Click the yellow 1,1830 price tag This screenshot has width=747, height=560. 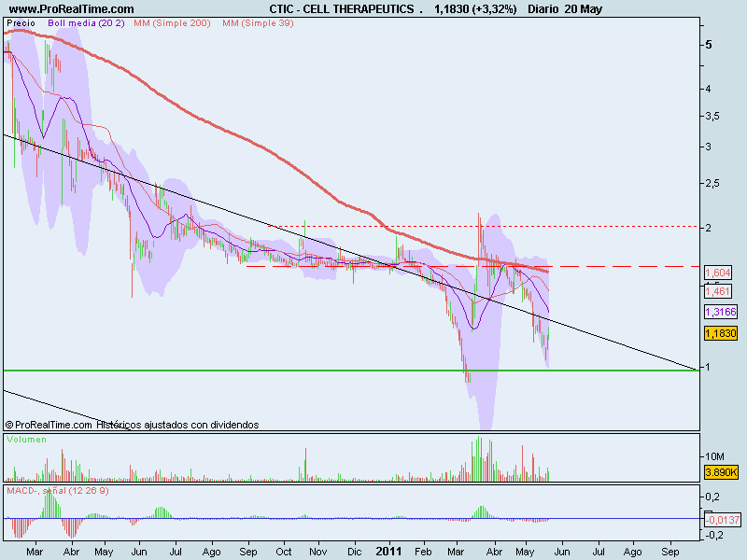721,333
